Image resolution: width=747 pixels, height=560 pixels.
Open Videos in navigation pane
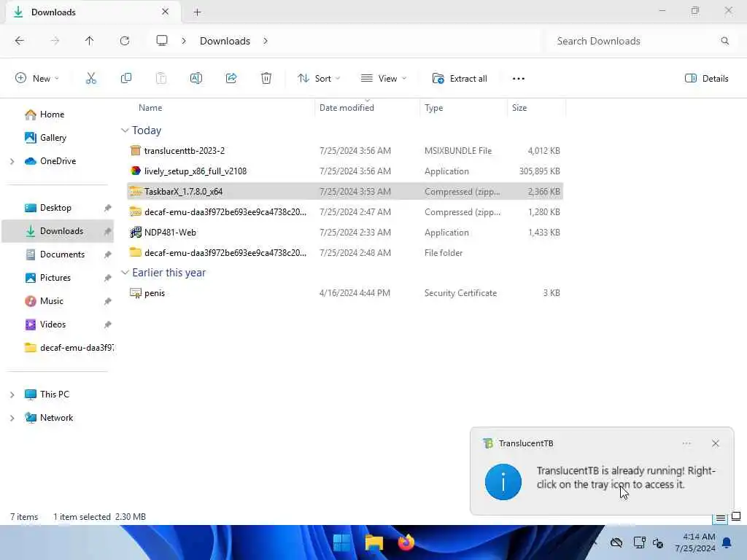coord(53,324)
